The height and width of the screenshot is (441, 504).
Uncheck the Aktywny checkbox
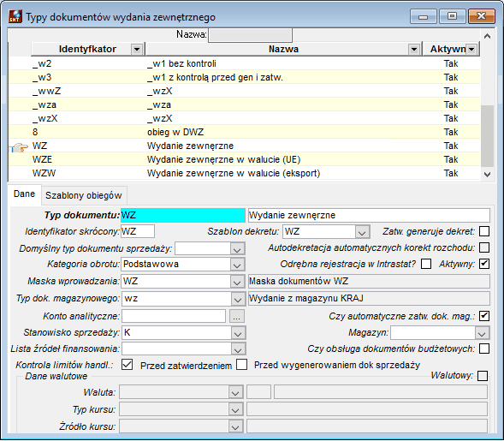[484, 264]
